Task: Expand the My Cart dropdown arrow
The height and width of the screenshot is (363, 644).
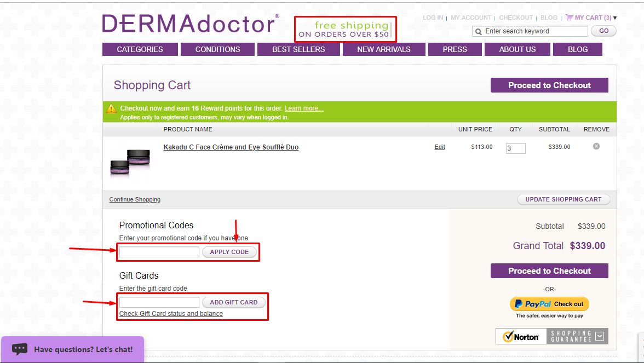Action: click(x=615, y=18)
